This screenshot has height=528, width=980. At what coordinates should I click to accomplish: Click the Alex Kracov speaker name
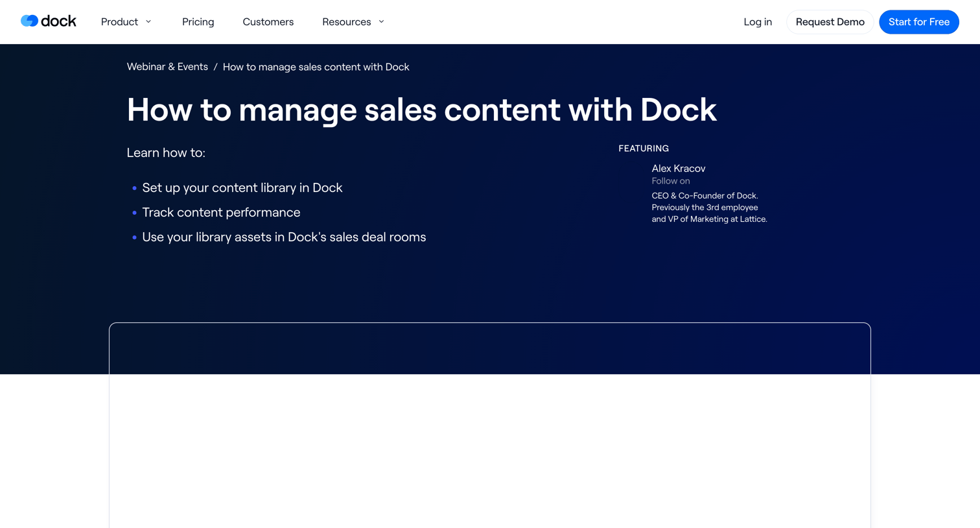(678, 168)
